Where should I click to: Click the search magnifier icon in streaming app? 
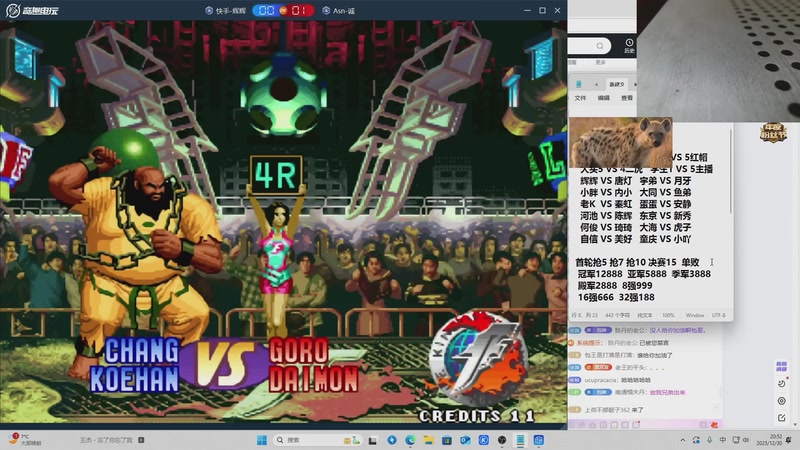tap(600, 46)
